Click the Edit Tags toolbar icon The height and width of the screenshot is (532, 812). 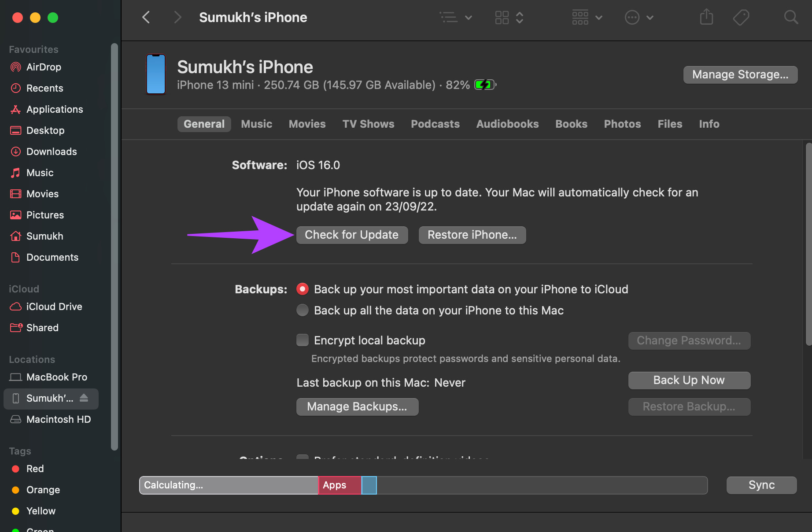click(741, 17)
